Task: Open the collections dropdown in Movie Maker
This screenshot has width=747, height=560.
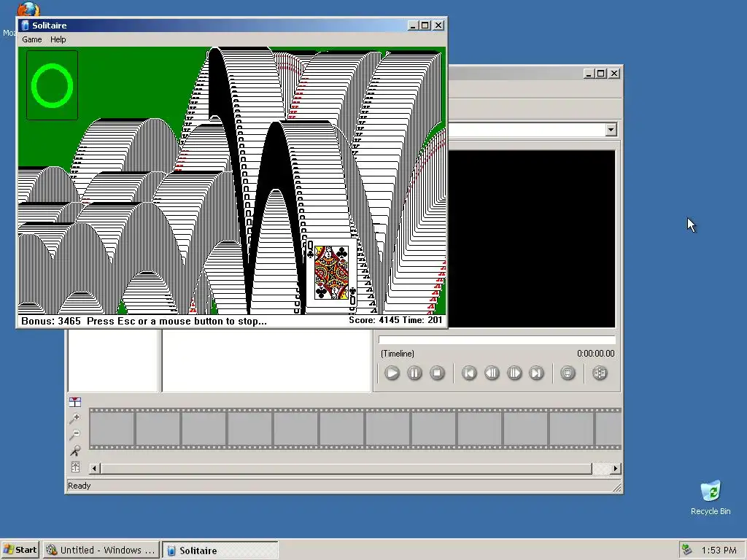Action: tap(611, 130)
